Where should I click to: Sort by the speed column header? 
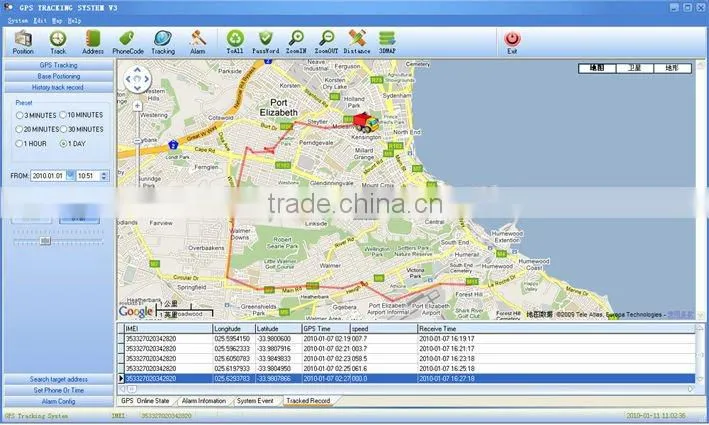click(x=383, y=329)
